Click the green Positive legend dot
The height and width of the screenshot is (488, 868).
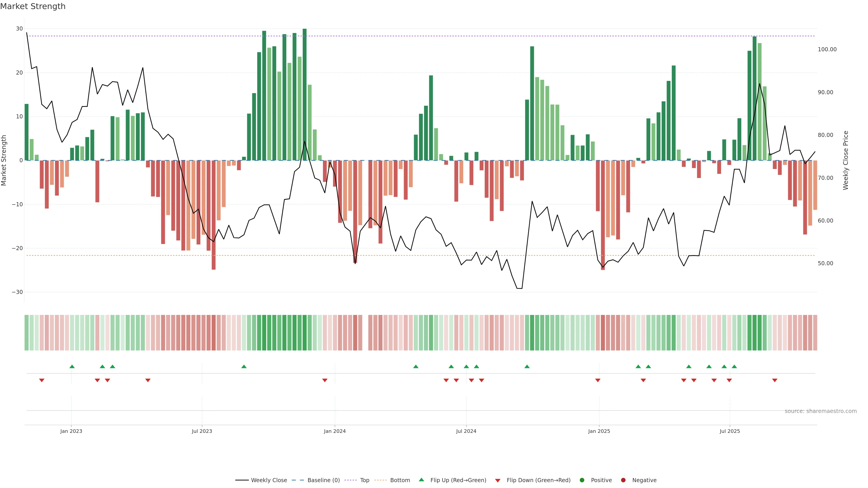[x=582, y=480]
